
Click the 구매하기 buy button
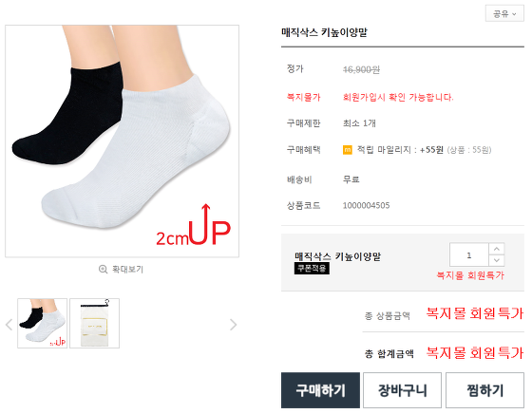[x=321, y=390]
